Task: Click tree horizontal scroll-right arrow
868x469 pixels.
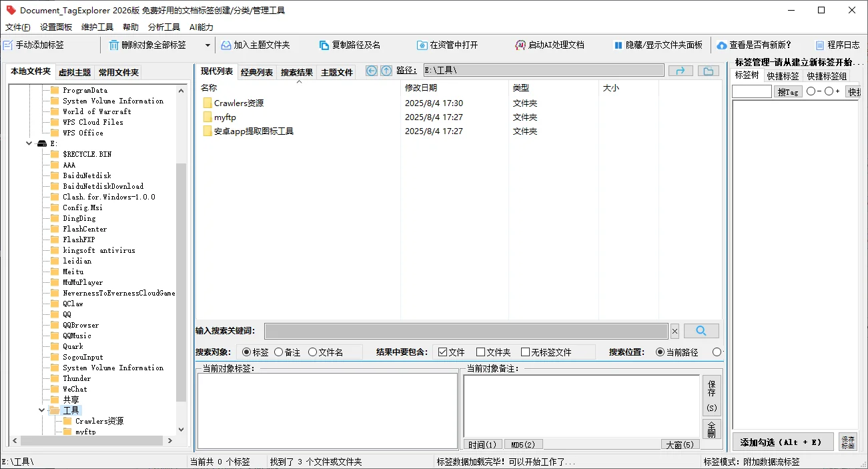Action: tap(170, 441)
